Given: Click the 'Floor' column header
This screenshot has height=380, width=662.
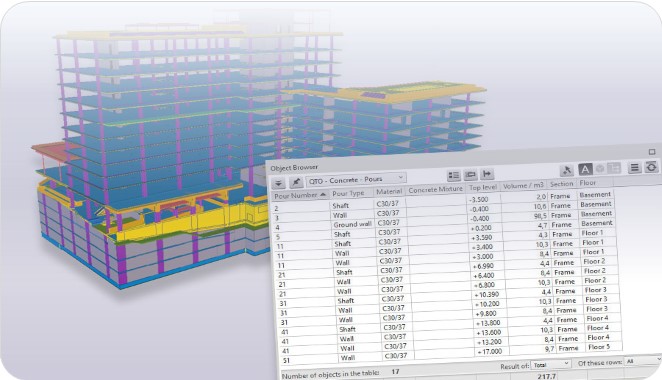Looking at the screenshot, I should pos(588,182).
